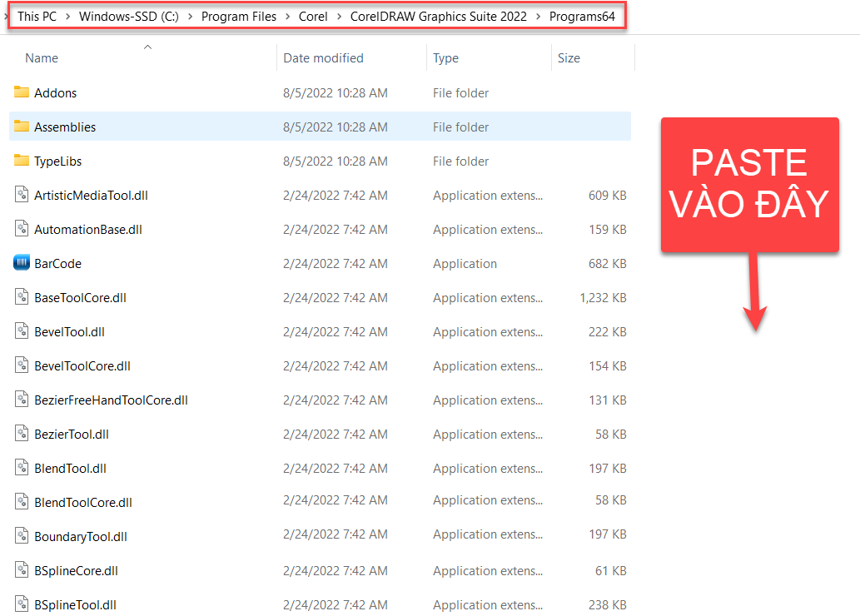Click the BlendTool.dll file icon

pos(22,468)
